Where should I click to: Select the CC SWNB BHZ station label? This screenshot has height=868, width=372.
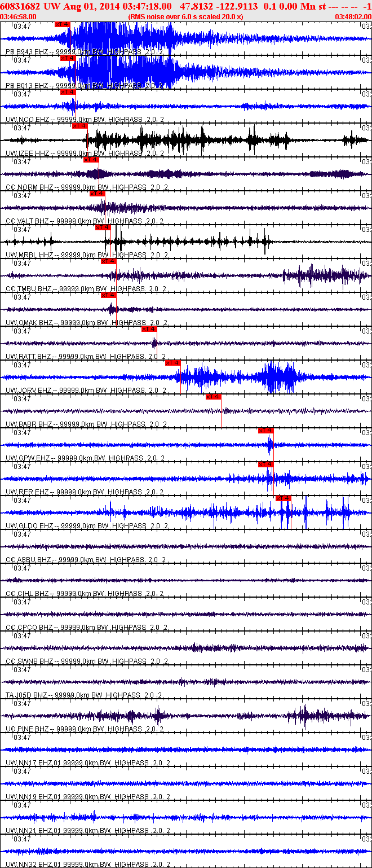[87, 661]
